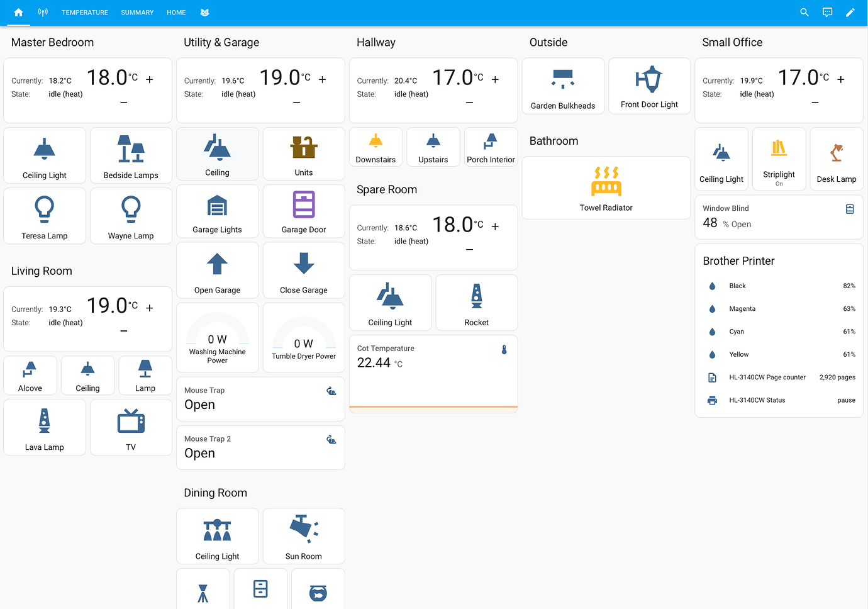
Task: Switch to the TEMPERATURE tab
Action: 85,13
